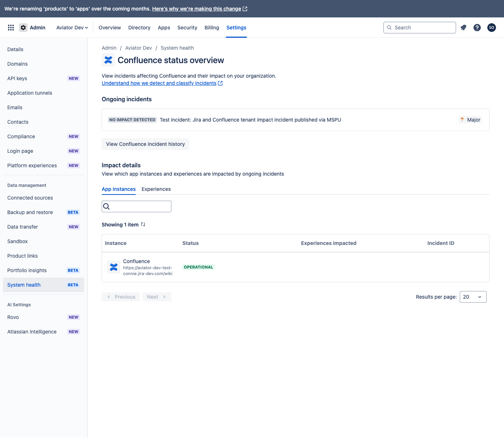Click the refresh icon next to Showing 1 item

click(x=143, y=224)
